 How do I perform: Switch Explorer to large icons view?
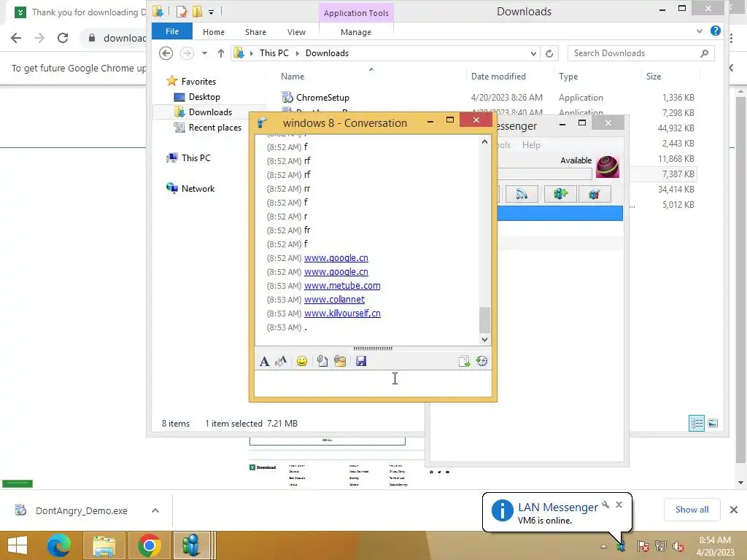[713, 424]
